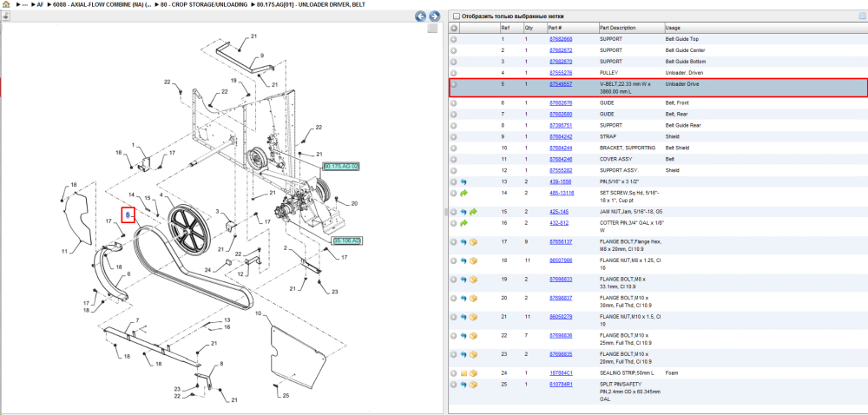Select callout number 4 beside the pulley wheel
868x415 pixels.
(x=161, y=194)
